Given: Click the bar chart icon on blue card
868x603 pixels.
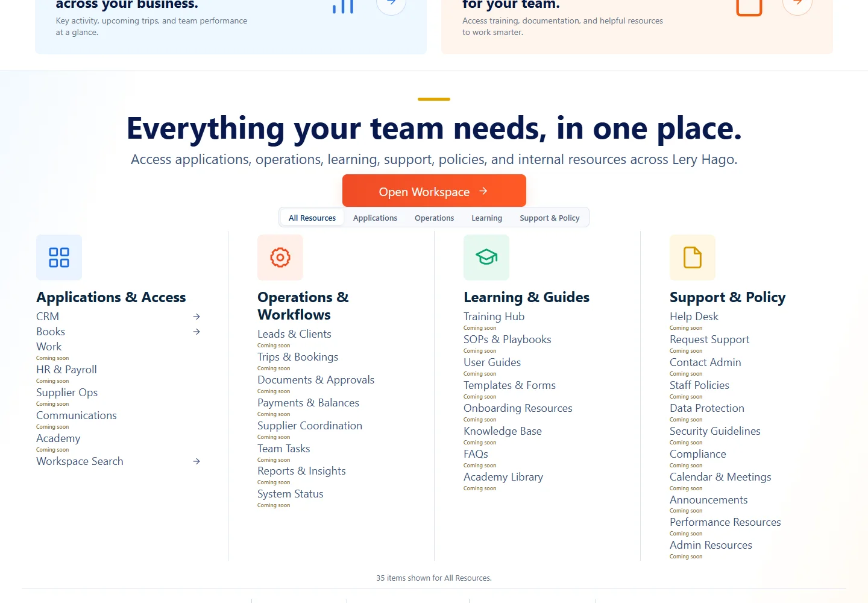Looking at the screenshot, I should coord(343,6).
